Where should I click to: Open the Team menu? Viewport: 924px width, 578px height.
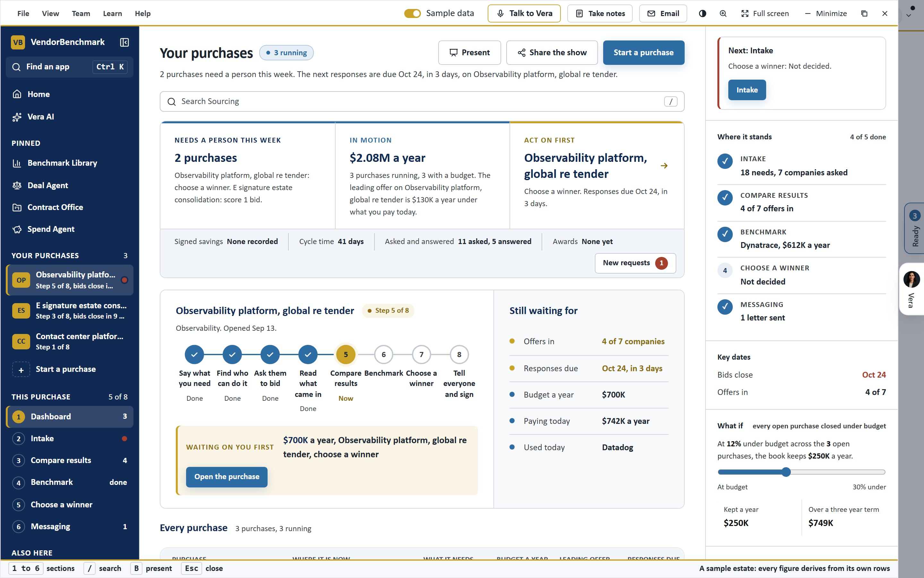81,13
